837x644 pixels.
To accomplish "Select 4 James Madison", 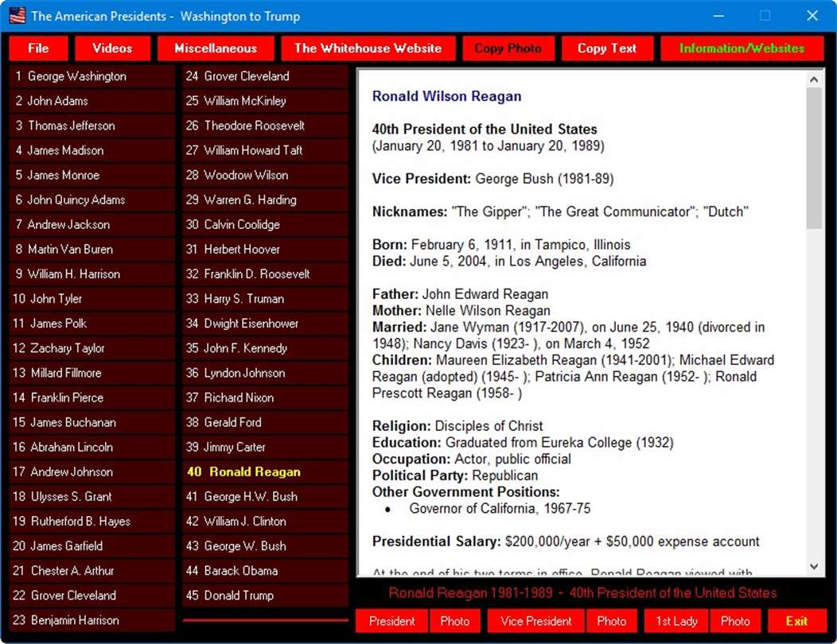I will click(x=92, y=150).
